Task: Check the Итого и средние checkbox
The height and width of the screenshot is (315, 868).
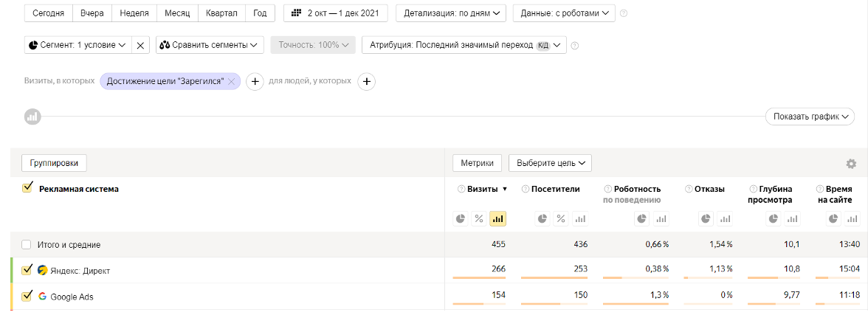Action: [x=26, y=244]
